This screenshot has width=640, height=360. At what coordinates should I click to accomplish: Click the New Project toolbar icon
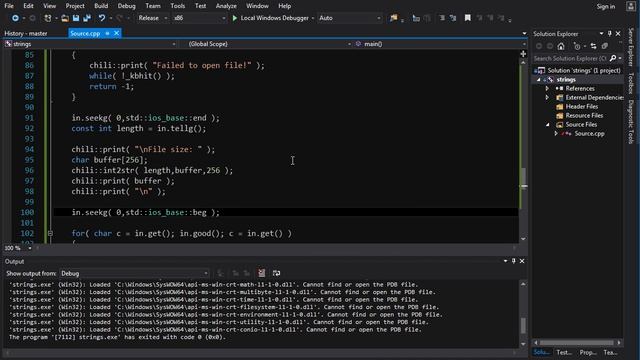(x=48, y=18)
